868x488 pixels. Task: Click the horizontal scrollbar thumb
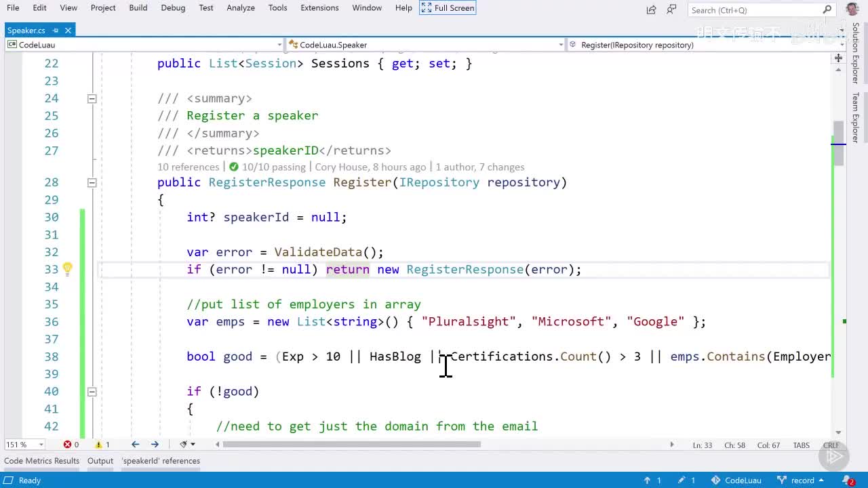point(351,445)
